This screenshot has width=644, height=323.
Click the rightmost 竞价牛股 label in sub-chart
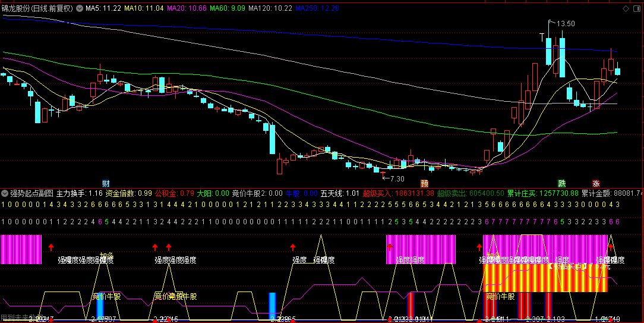tap(500, 296)
